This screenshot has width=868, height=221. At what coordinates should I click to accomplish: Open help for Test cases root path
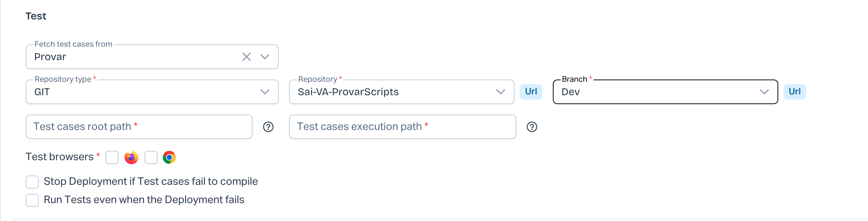point(268,127)
